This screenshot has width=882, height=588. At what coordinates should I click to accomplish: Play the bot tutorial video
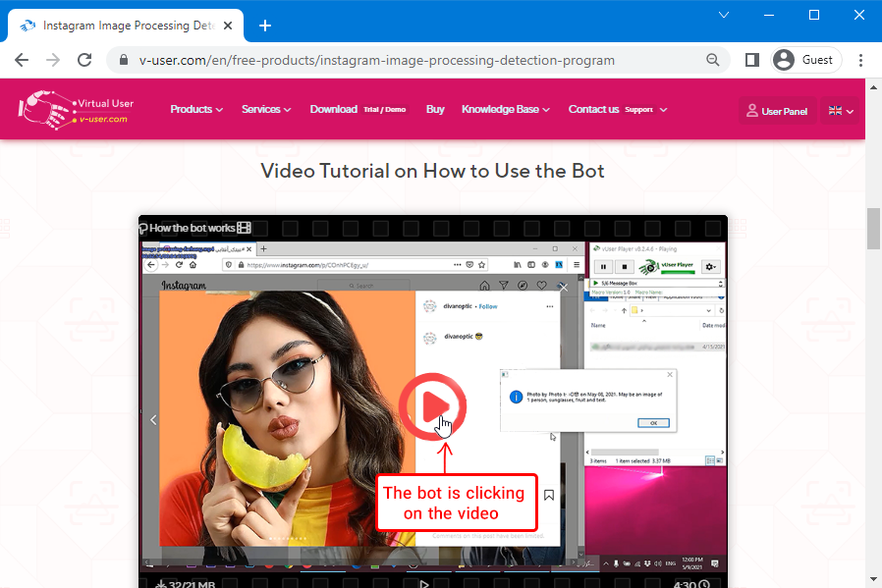tap(432, 406)
